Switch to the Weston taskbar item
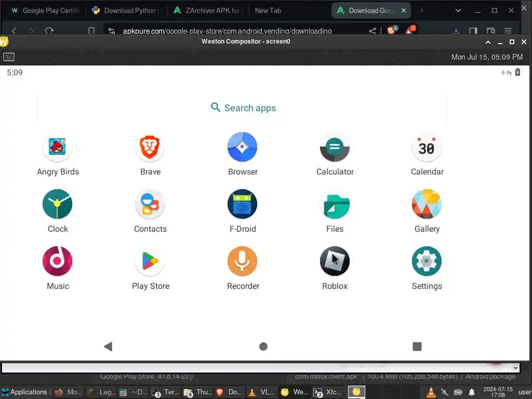Screen dimensions: 532x399 pos(294,392)
